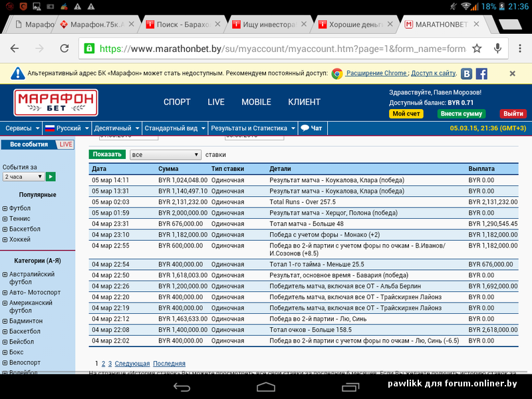Image resolution: width=532 pixels, height=399 pixels.
Task: Reload the page with the refresh icon
Action: [x=65, y=49]
